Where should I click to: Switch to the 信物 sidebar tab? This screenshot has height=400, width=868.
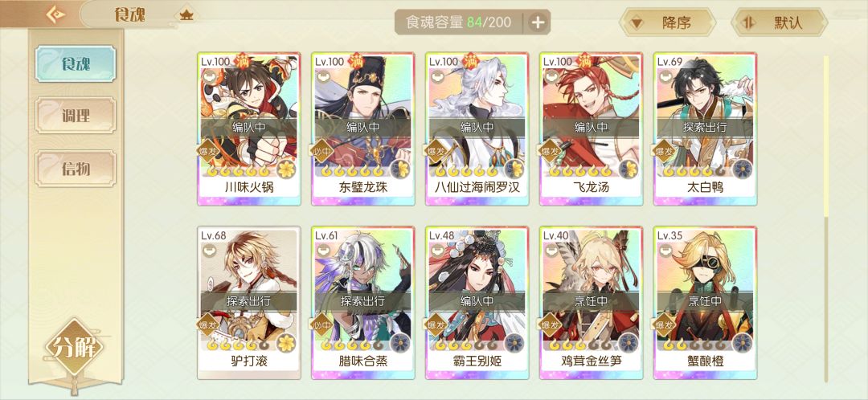pyautogui.click(x=76, y=168)
